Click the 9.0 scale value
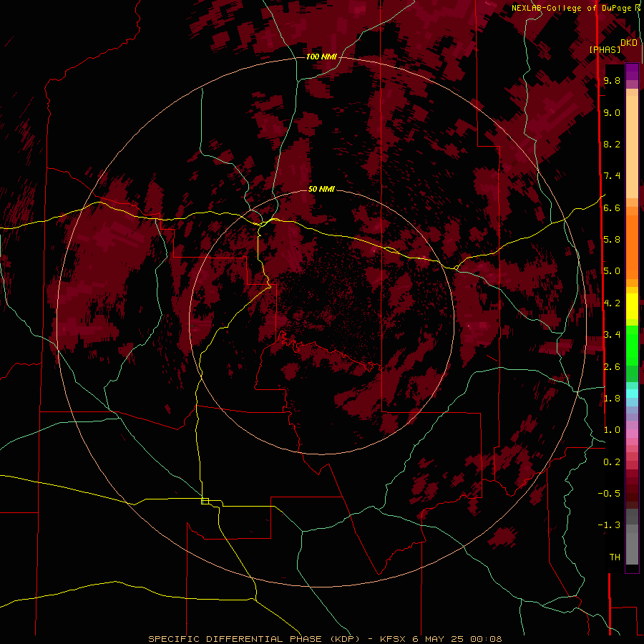This screenshot has height=644, width=644. 612,112
